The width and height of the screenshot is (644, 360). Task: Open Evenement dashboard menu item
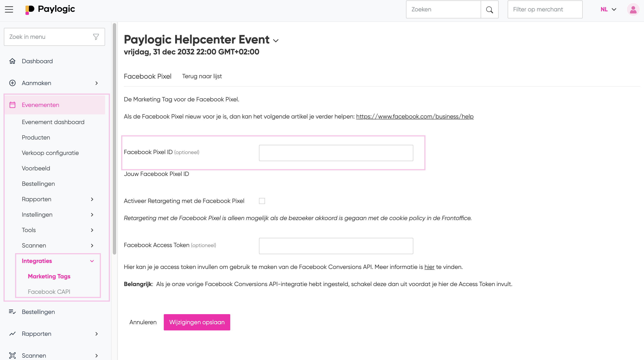[x=53, y=122]
